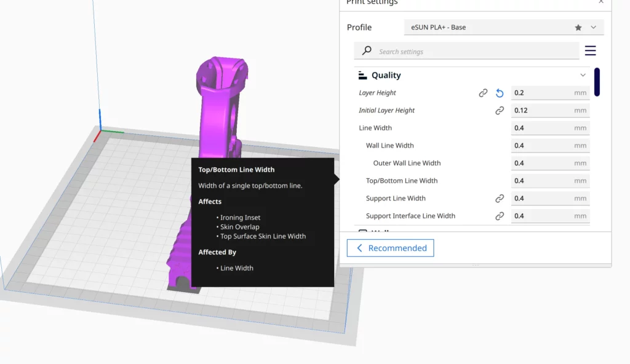Viewport: 630px width, 364px height.
Task: Edit the Layer Height value field
Action: pos(541,93)
